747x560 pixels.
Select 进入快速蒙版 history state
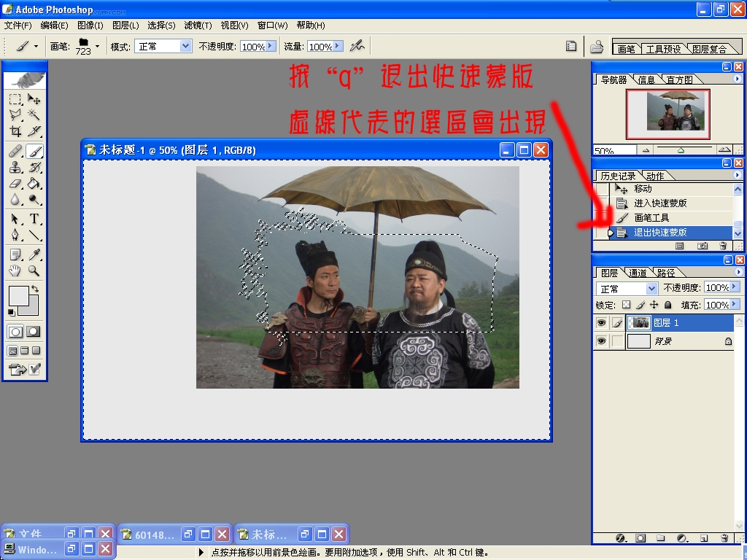tap(672, 203)
